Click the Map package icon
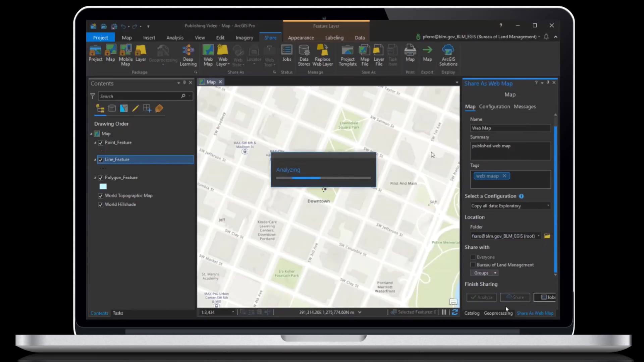Image resolution: width=644 pixels, height=362 pixels. coord(110,54)
